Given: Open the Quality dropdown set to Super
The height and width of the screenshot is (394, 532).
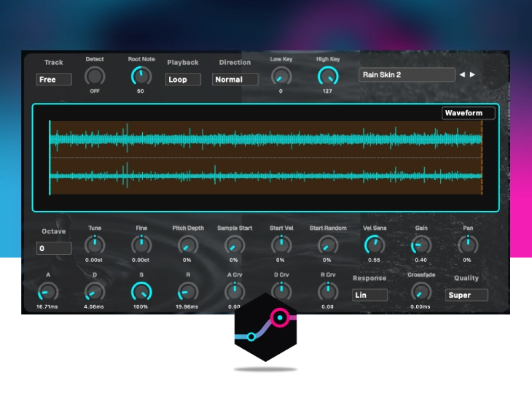Looking at the screenshot, I should (466, 295).
